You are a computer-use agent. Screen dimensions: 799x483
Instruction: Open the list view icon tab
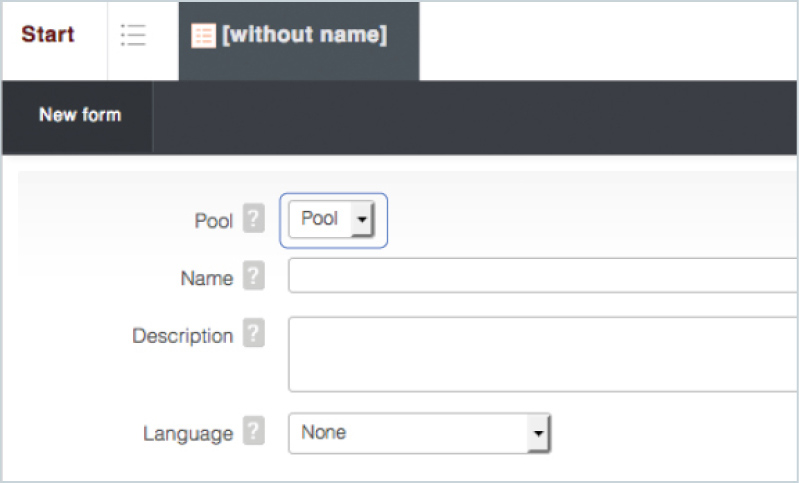(133, 35)
